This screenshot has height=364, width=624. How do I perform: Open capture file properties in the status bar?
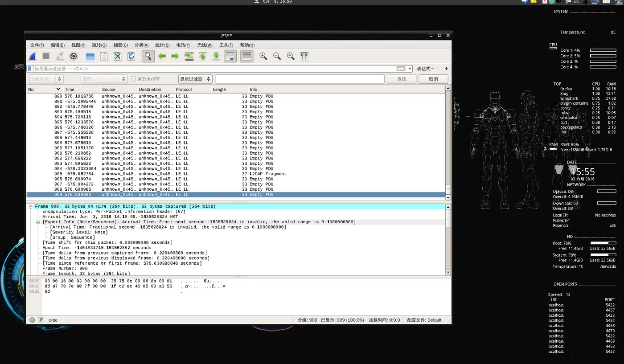tap(41, 320)
